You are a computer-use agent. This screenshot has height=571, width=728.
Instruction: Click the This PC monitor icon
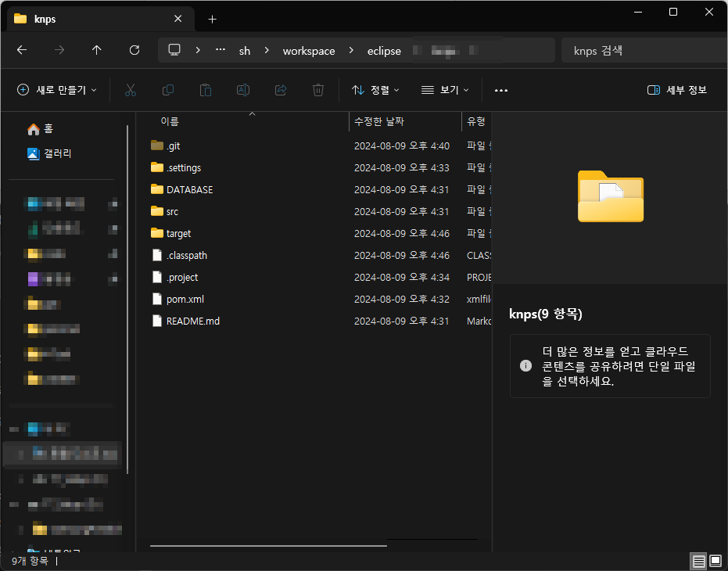click(x=174, y=50)
